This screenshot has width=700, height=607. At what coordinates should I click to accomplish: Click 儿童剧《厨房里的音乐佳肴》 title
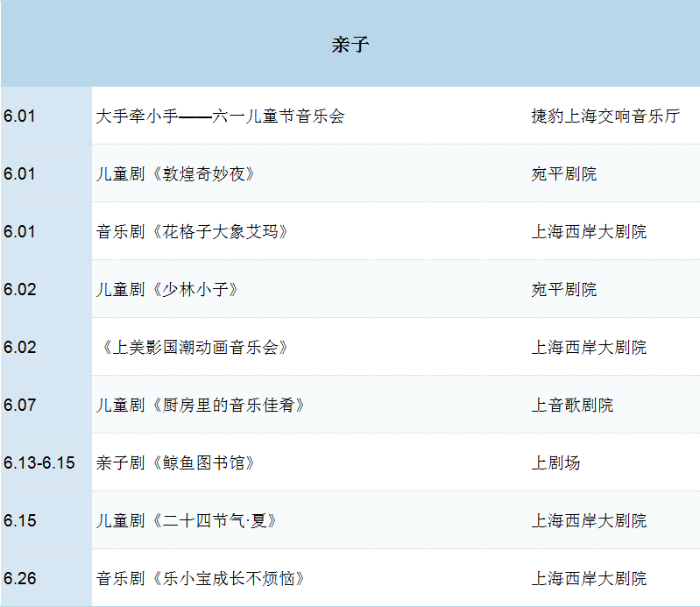coord(201,405)
